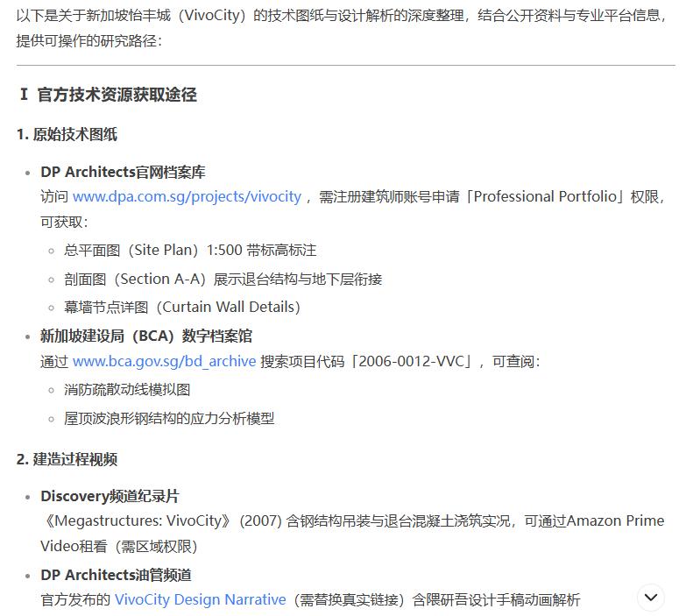Click text Video租看（需区域权限）
The width and height of the screenshot is (686, 616).
(119, 546)
